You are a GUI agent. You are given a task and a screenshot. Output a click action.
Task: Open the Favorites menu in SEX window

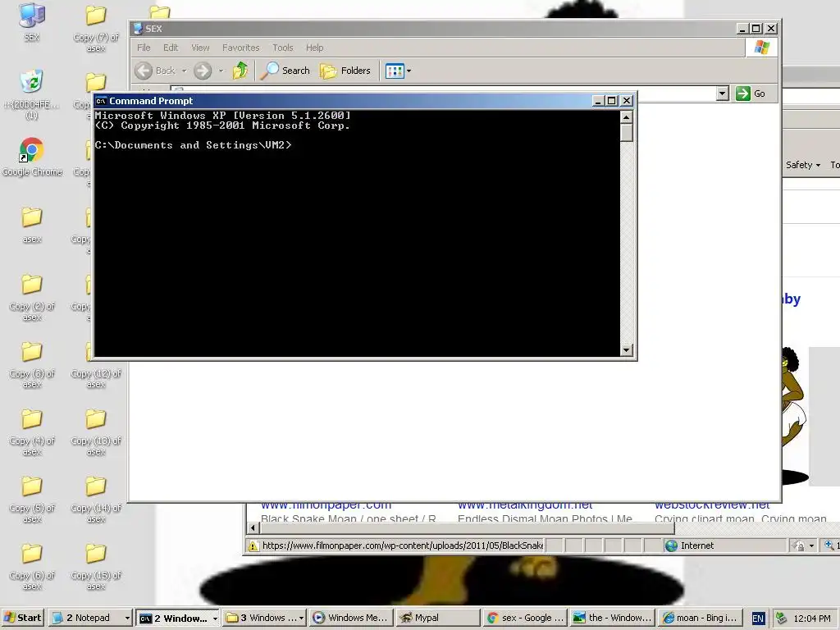pos(240,48)
